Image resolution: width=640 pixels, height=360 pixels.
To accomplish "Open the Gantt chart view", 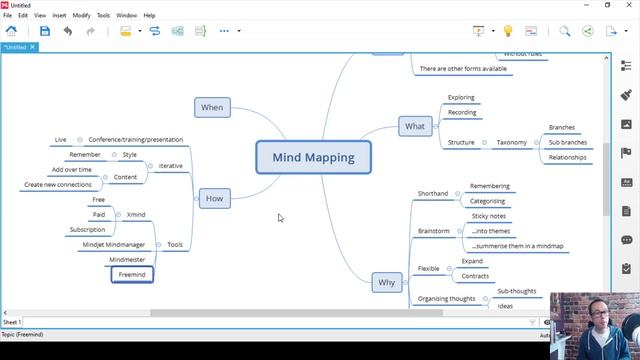I will coord(531,31).
